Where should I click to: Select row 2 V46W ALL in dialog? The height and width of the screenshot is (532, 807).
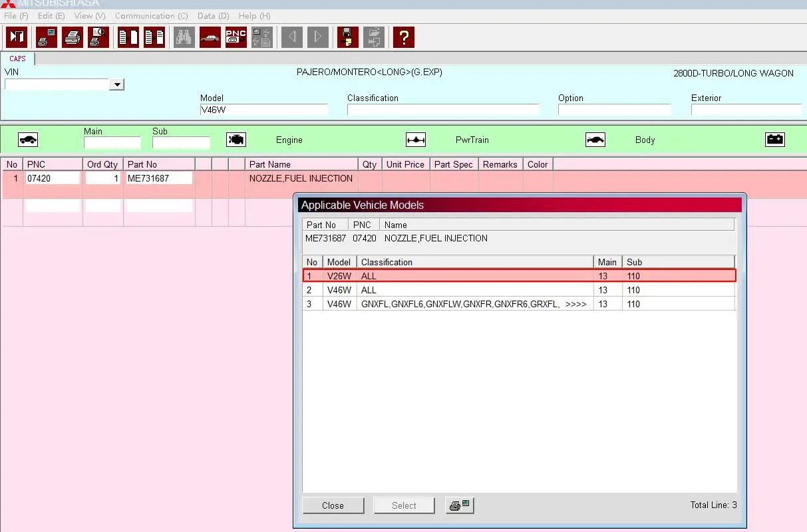pyautogui.click(x=519, y=290)
